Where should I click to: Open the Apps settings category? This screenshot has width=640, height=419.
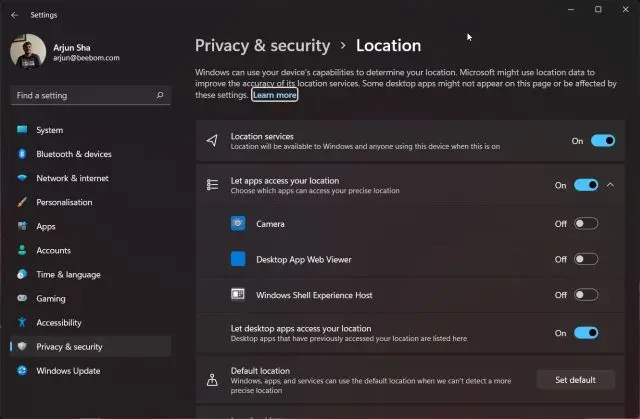[90, 226]
